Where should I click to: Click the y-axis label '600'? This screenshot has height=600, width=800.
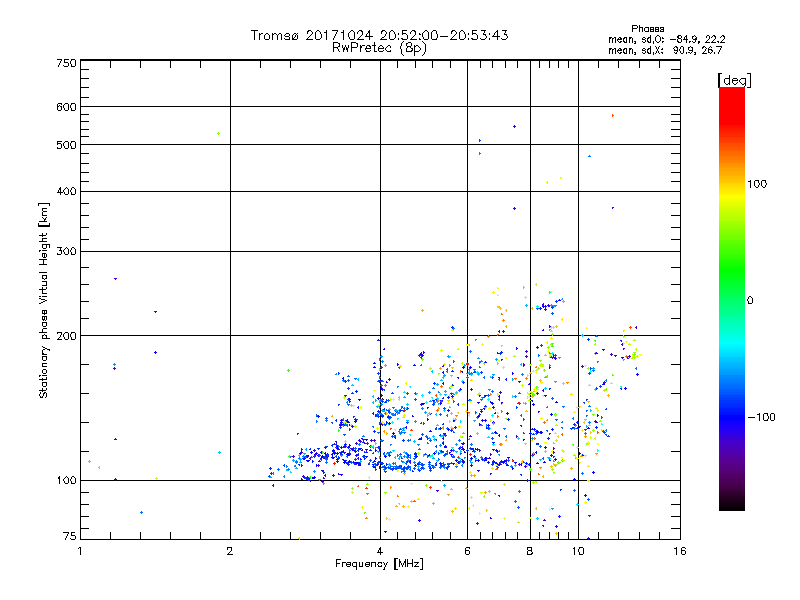pyautogui.click(x=66, y=107)
